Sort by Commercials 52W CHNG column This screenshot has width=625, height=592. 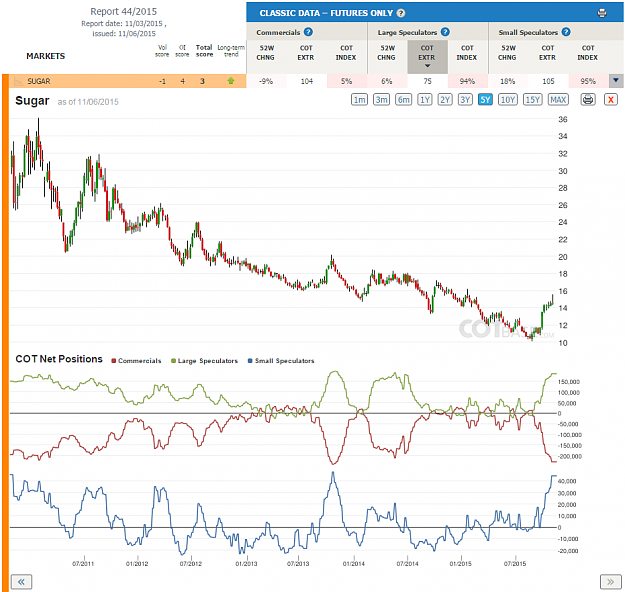click(x=266, y=53)
